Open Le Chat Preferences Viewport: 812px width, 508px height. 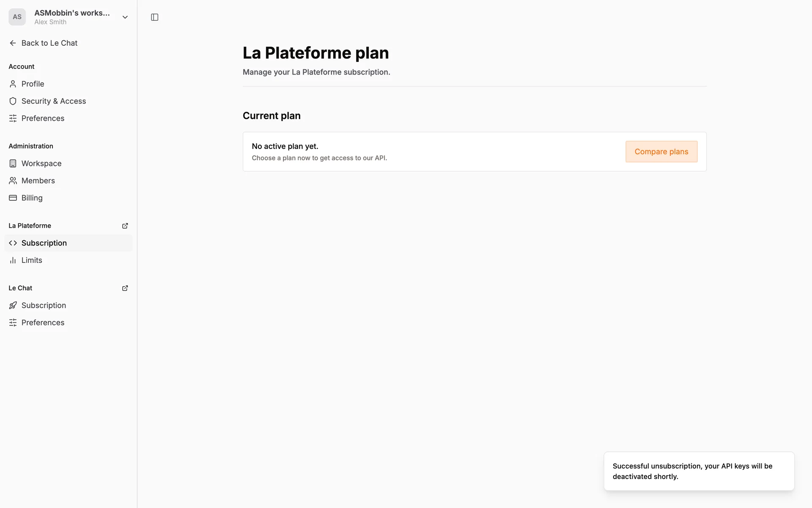pos(43,323)
